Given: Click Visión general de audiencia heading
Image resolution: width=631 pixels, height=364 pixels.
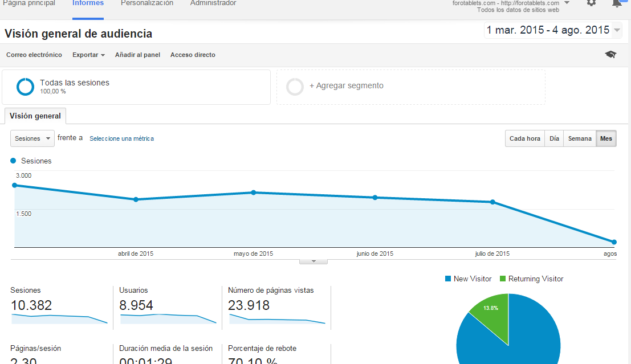Looking at the screenshot, I should tap(79, 34).
